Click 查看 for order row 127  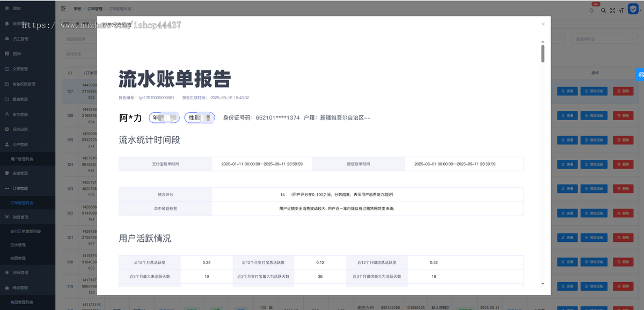click(x=567, y=91)
